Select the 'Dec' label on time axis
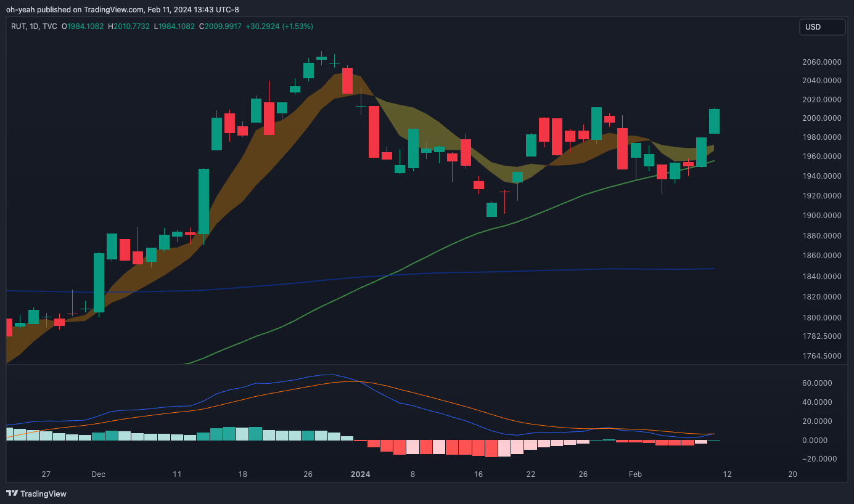The image size is (854, 504). pos(98,474)
